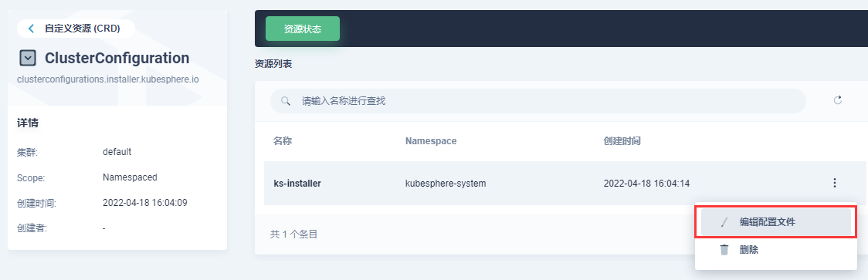Click the cluster value default
This screenshot has height=280, width=868.
point(117,152)
